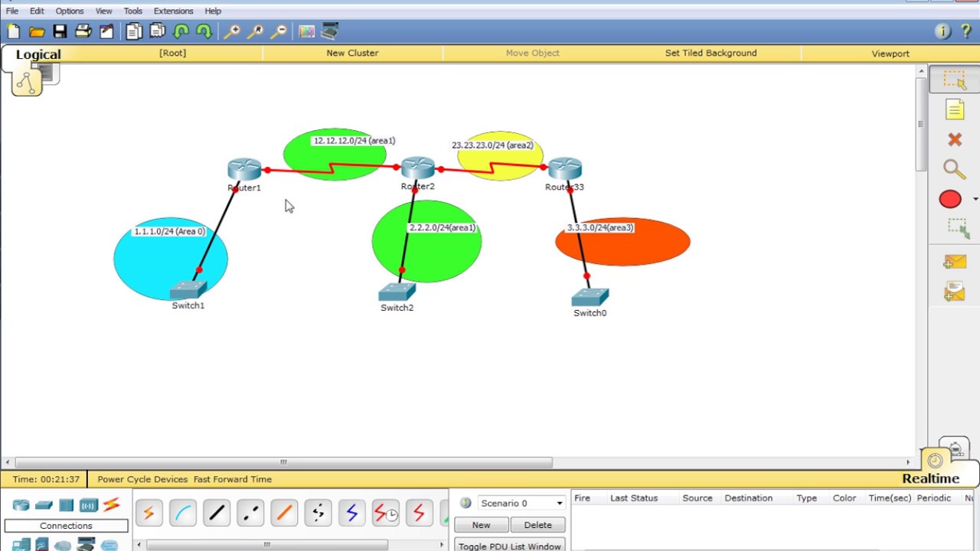Select the orange Fiber cable
Viewport: 980px width, 551px height.
click(x=284, y=514)
